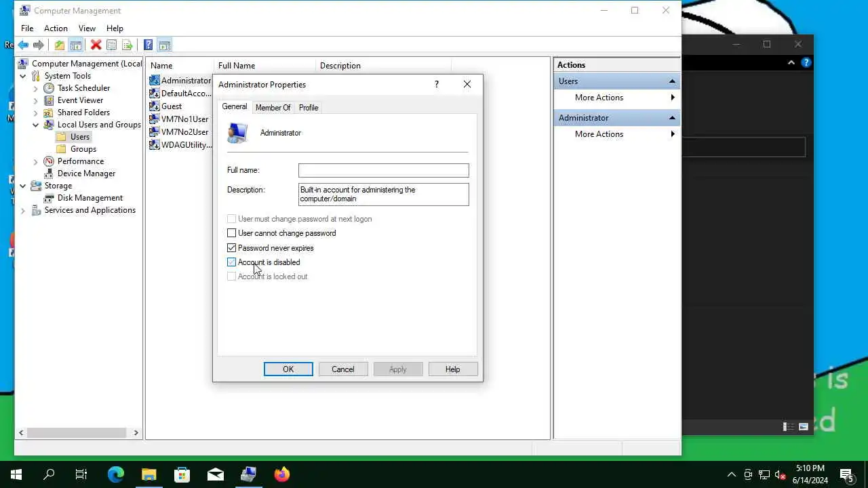Open the Action menu
Screen dimensions: 868x488
pyautogui.click(x=56, y=28)
